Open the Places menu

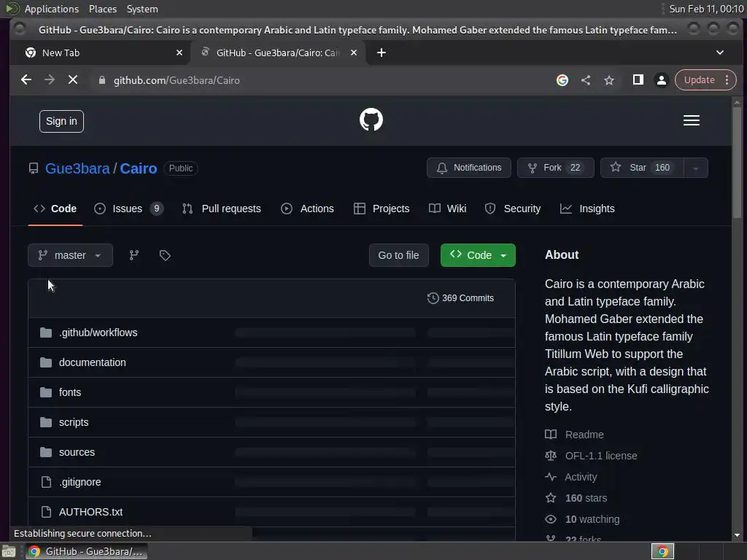tap(102, 9)
